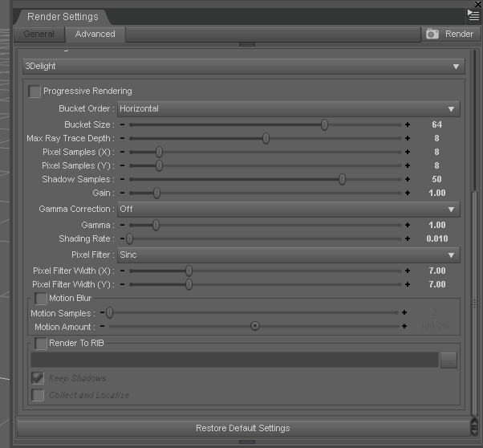Increase Gain with the plus icon
The width and height of the screenshot is (483, 448).
point(408,193)
